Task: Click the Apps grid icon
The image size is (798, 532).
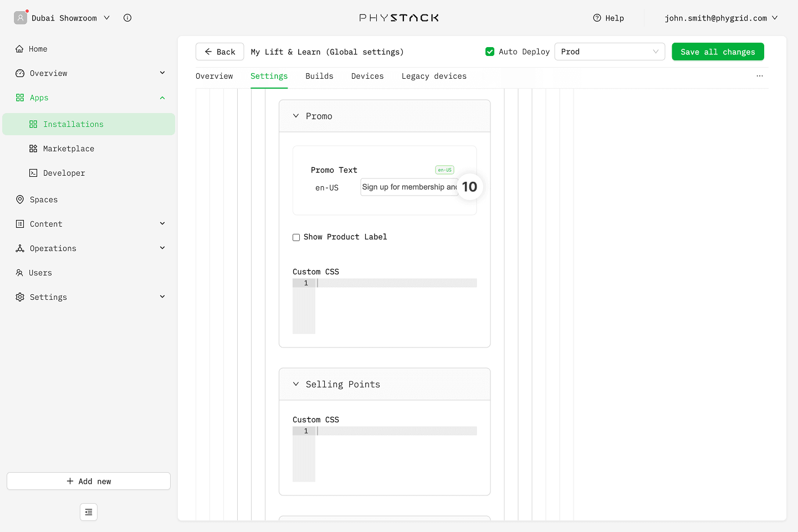Action: pyautogui.click(x=20, y=98)
